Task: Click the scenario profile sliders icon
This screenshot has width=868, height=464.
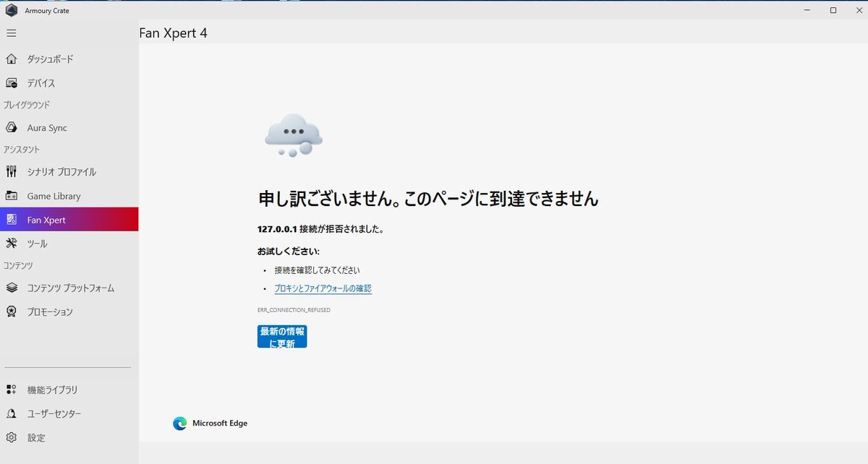Action: tap(12, 172)
